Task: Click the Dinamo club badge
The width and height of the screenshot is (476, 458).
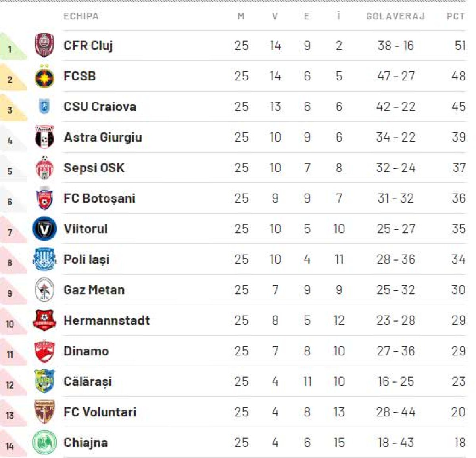Action: tap(44, 351)
